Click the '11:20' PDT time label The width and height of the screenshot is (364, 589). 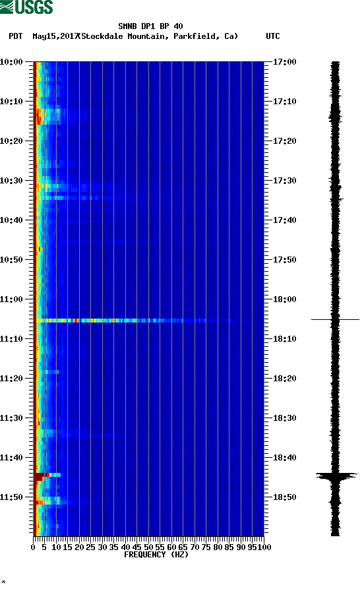point(11,379)
